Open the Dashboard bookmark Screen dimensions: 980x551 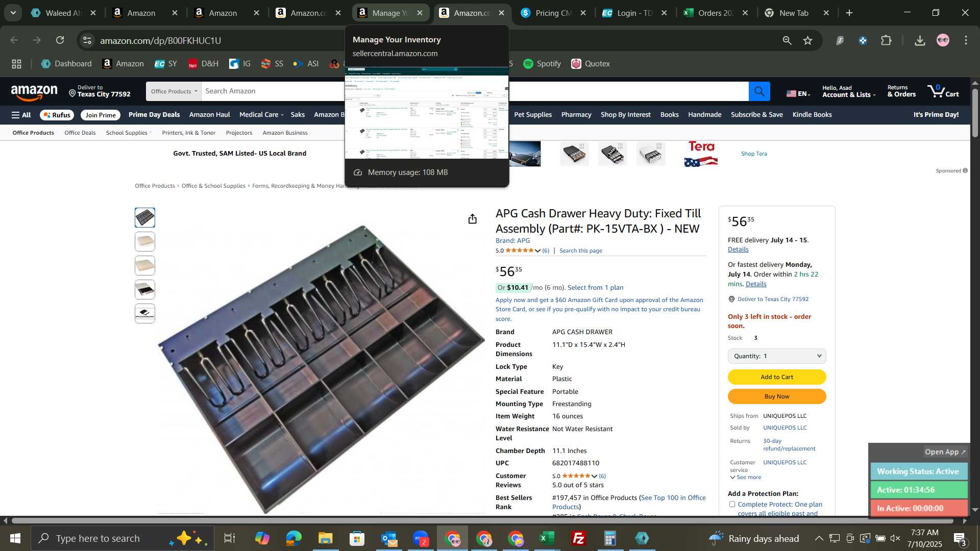pyautogui.click(x=66, y=64)
